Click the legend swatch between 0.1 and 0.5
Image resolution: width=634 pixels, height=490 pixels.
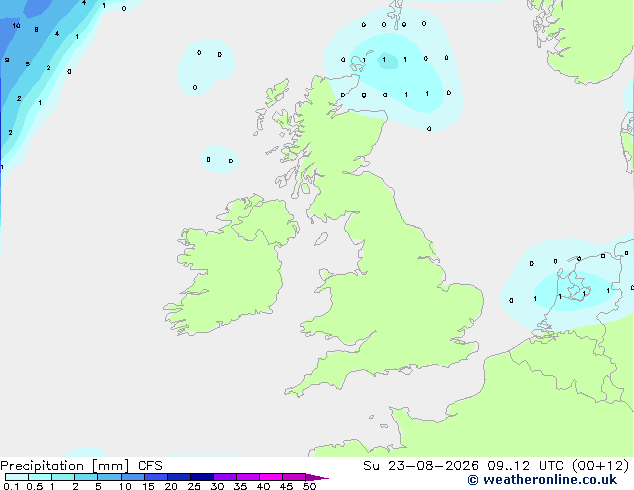tap(17, 477)
